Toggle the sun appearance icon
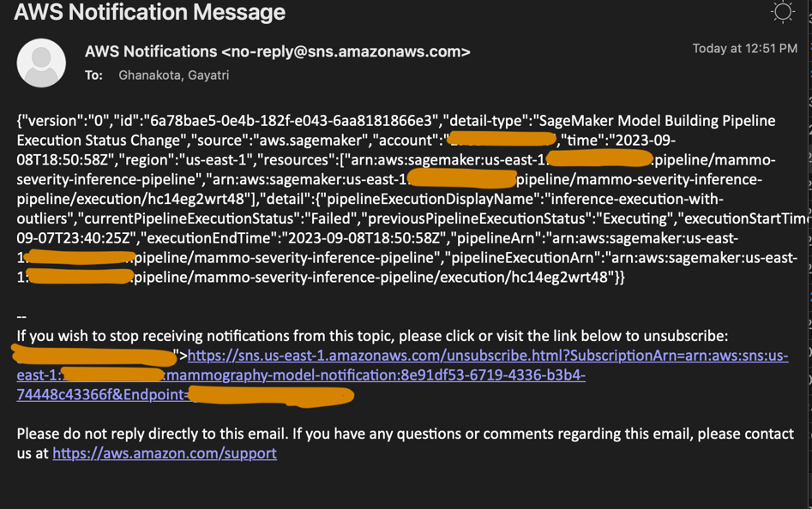 (782, 12)
